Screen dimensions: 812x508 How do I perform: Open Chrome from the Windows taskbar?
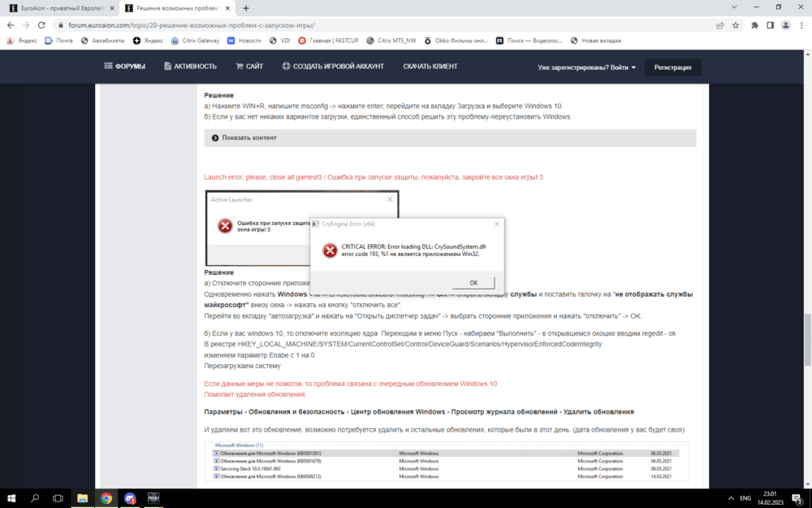click(106, 497)
